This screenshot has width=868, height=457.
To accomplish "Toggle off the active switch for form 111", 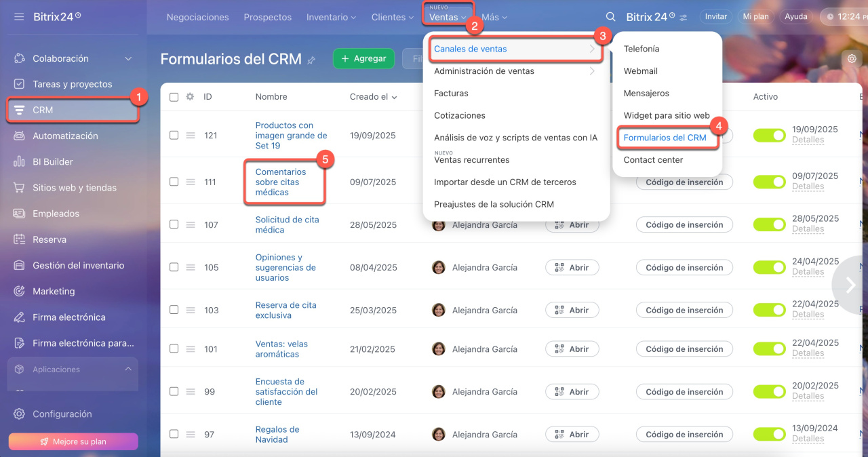I will click(x=769, y=182).
